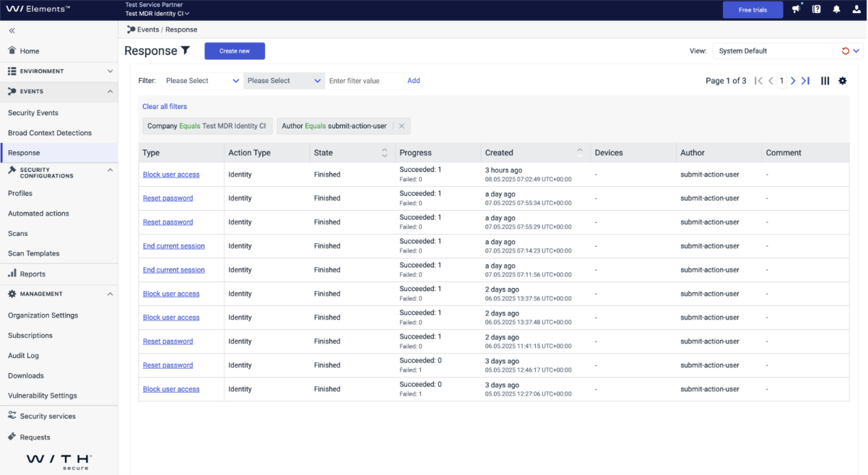Open the Test MDR Identity CI company selector

click(157, 14)
